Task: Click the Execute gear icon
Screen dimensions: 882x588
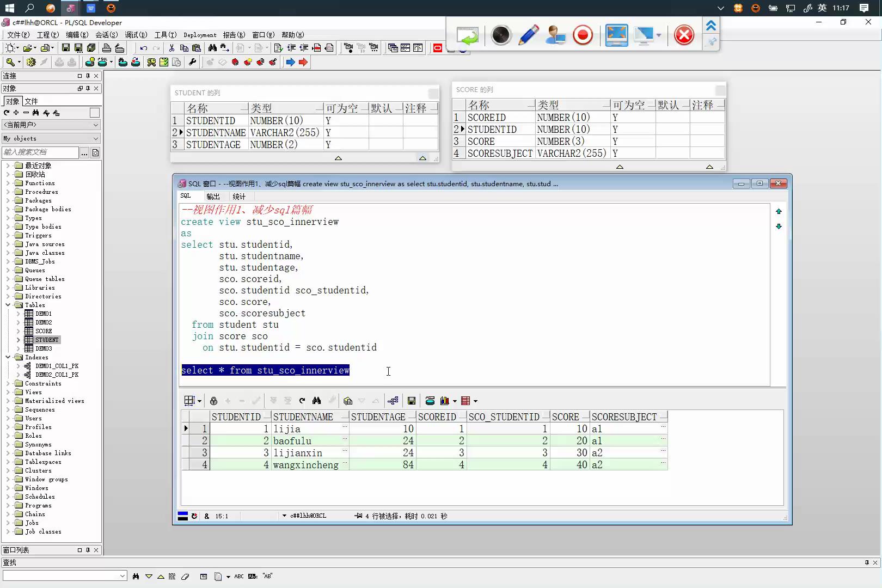Action: pyautogui.click(x=31, y=62)
